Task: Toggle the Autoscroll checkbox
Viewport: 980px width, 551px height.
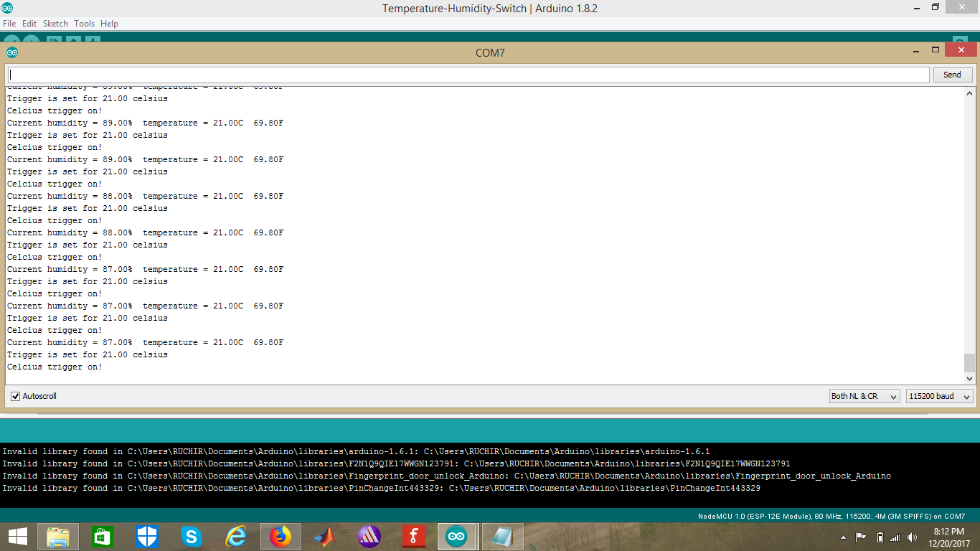Action: click(x=15, y=396)
